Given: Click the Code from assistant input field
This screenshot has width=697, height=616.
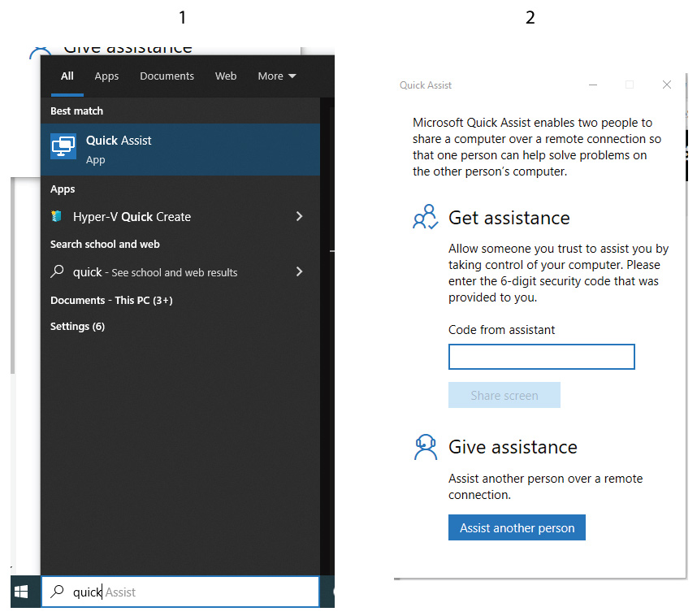Looking at the screenshot, I should tap(541, 357).
